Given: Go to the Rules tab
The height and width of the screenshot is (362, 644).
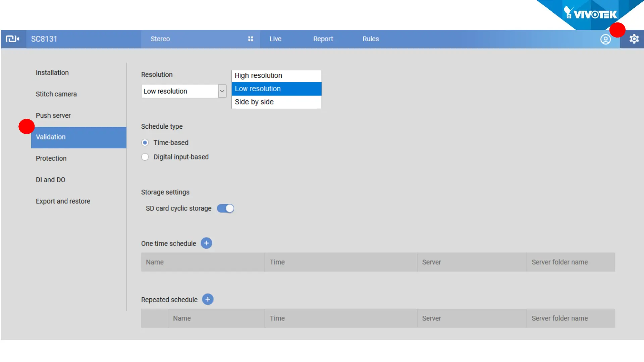Looking at the screenshot, I should coord(371,39).
